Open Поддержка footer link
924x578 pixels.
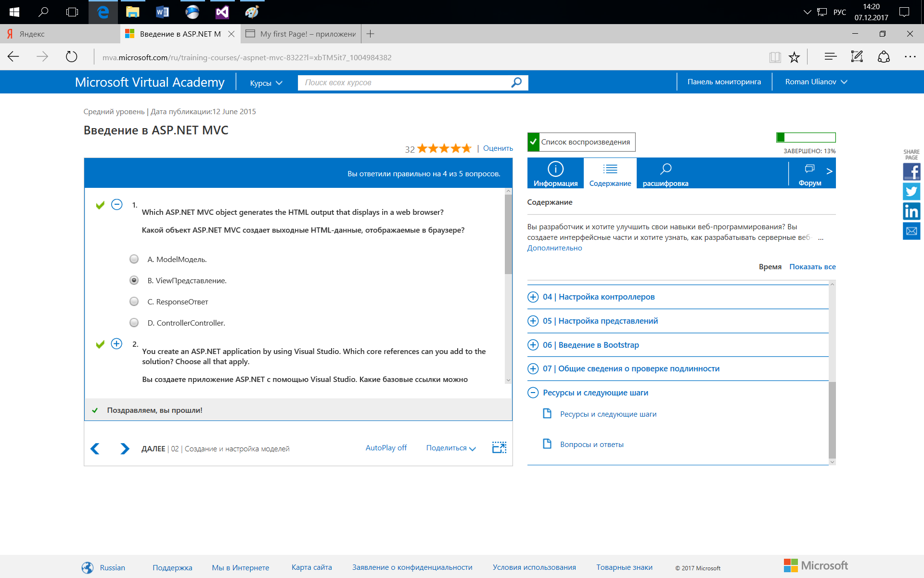point(172,567)
